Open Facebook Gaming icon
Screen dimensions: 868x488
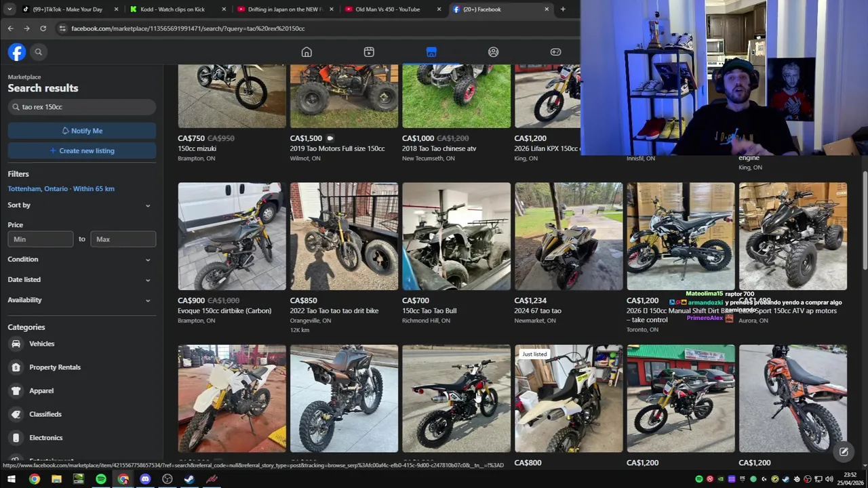[x=555, y=52]
